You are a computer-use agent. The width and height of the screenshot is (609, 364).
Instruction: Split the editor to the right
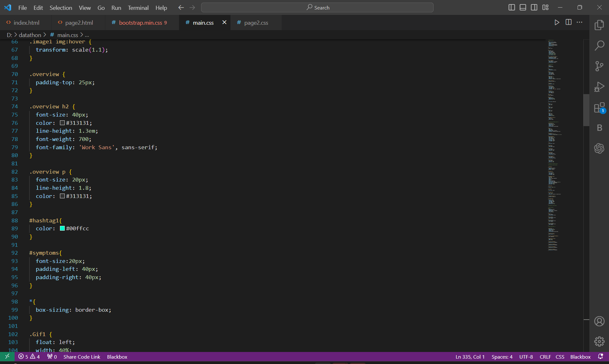[x=568, y=22]
